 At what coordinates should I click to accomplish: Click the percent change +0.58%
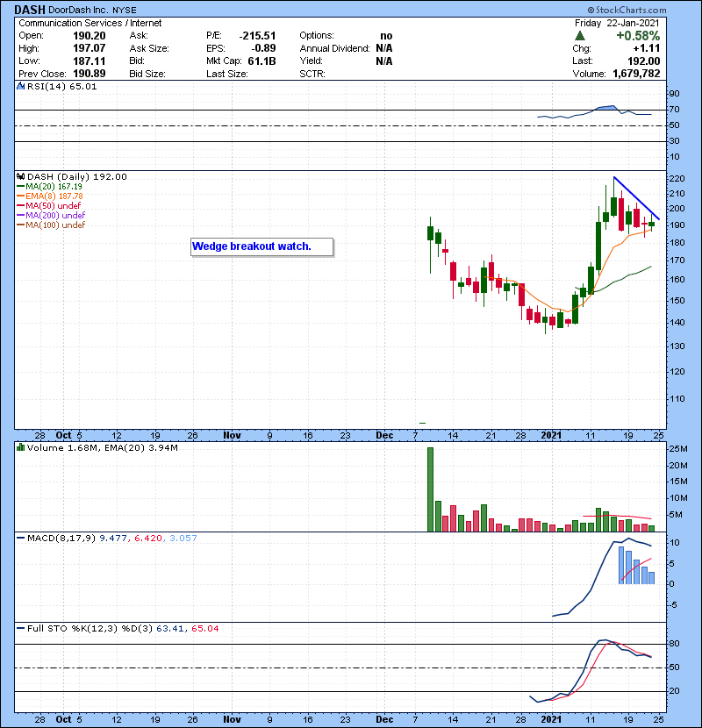[x=638, y=36]
